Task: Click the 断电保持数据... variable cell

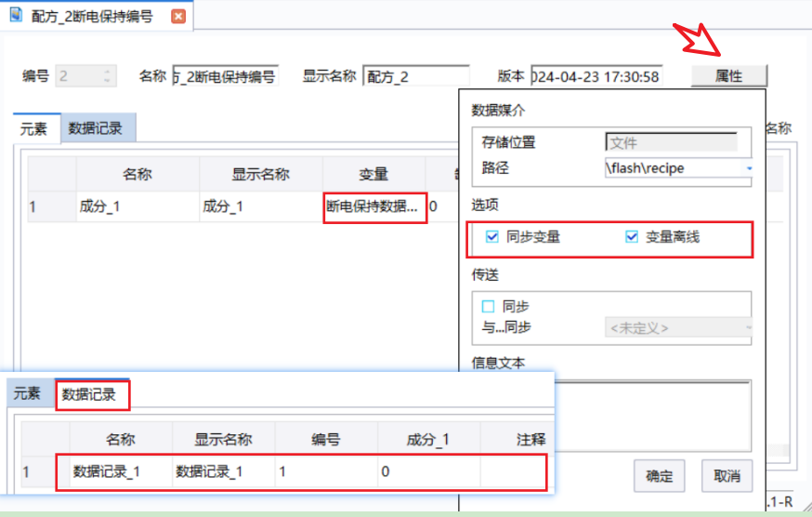Action: (375, 207)
